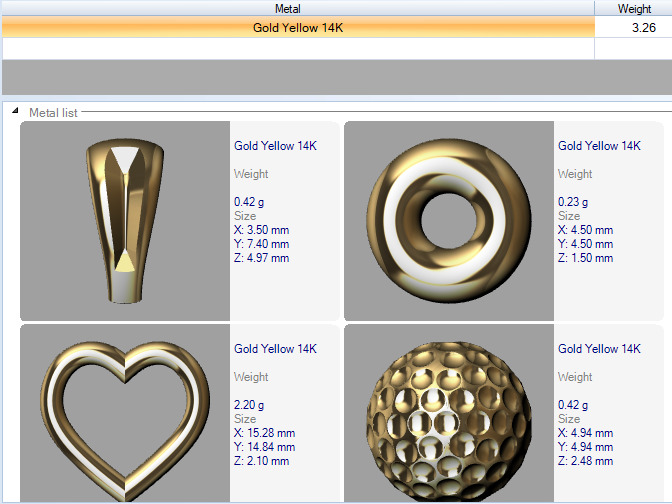Select the perforated sphere thumbnail
Viewport: 672px width, 504px height.
tap(449, 413)
